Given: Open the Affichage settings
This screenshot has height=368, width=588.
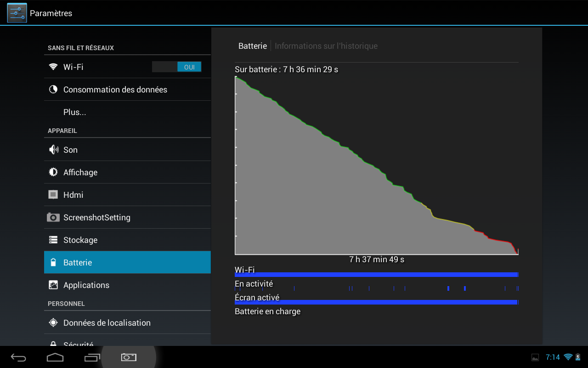Looking at the screenshot, I should tap(127, 172).
